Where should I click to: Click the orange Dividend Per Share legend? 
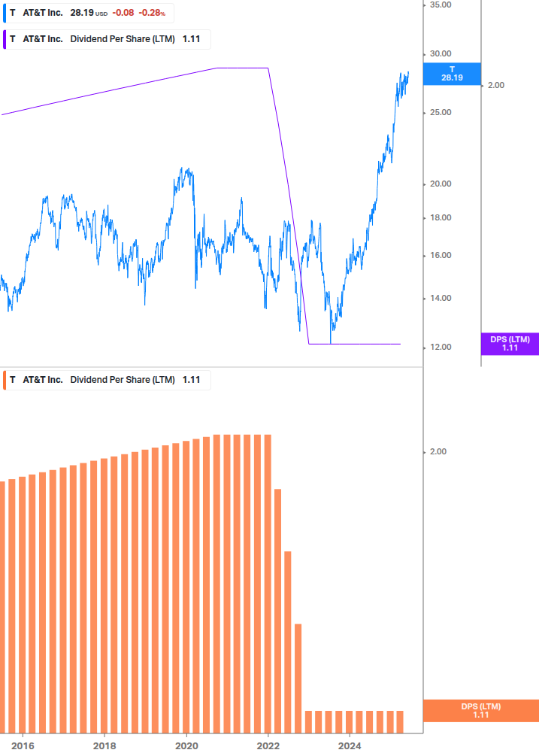tap(107, 380)
